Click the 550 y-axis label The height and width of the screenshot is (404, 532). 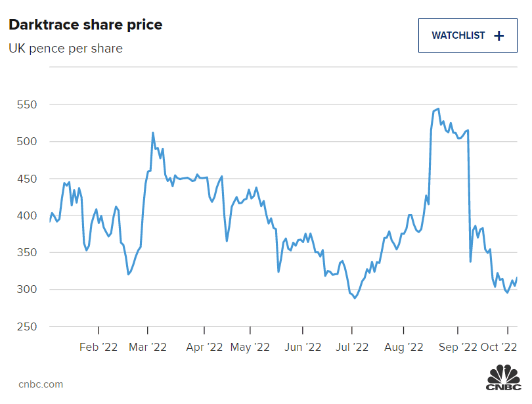[26, 104]
